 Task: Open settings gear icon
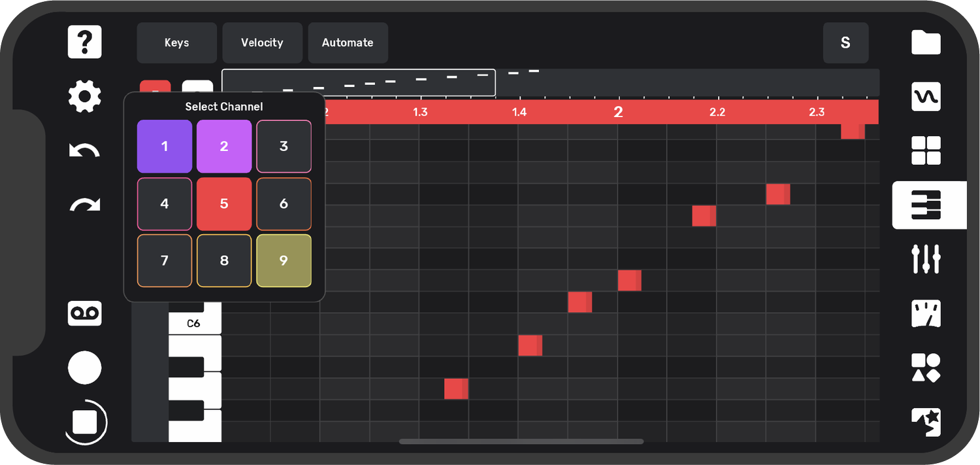point(84,97)
